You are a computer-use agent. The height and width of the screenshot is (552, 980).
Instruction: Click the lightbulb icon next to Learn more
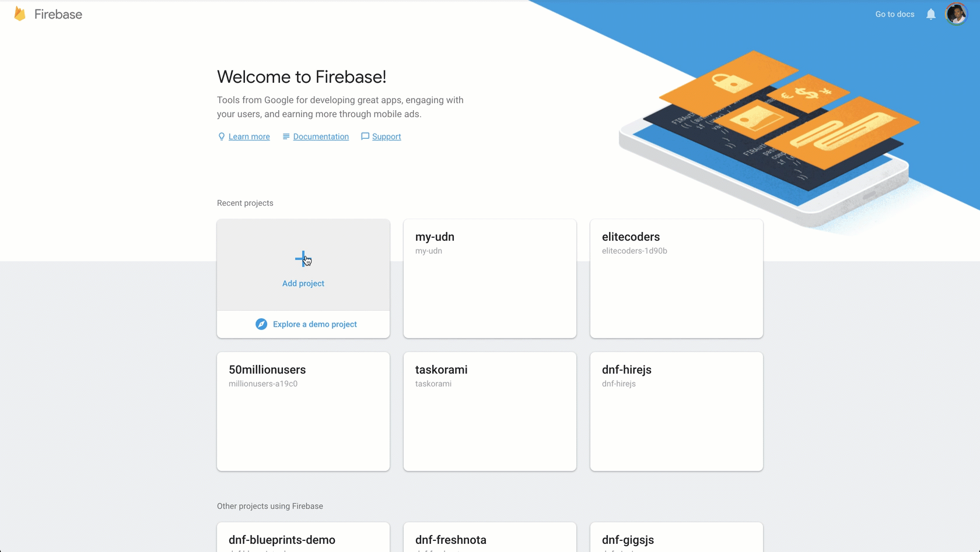click(222, 136)
